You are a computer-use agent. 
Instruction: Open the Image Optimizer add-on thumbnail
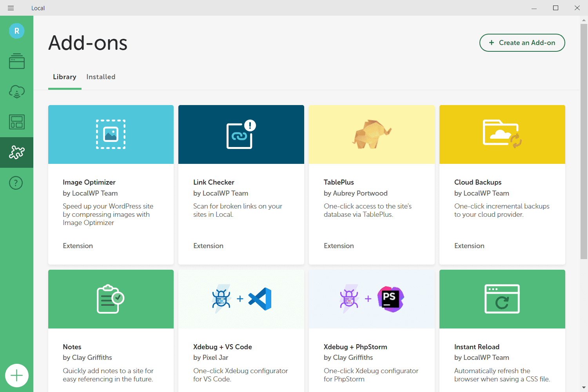click(x=111, y=134)
